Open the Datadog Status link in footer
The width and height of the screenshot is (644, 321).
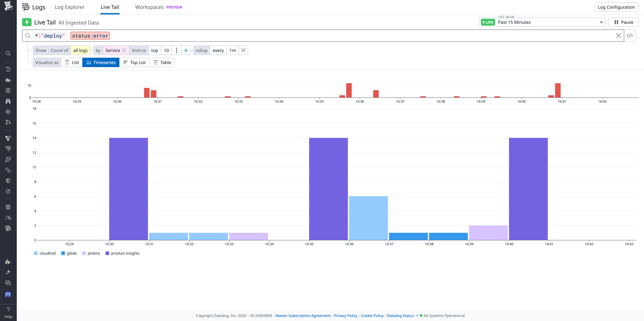click(400, 315)
